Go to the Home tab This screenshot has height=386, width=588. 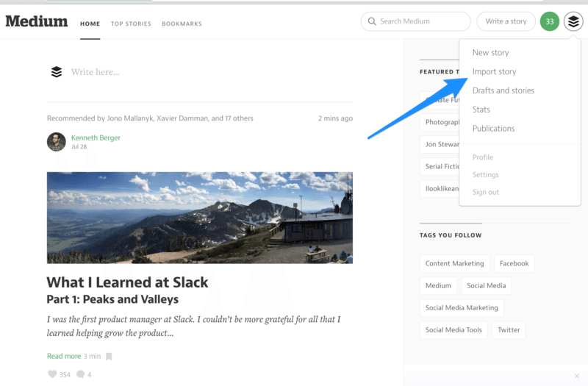[x=90, y=24]
